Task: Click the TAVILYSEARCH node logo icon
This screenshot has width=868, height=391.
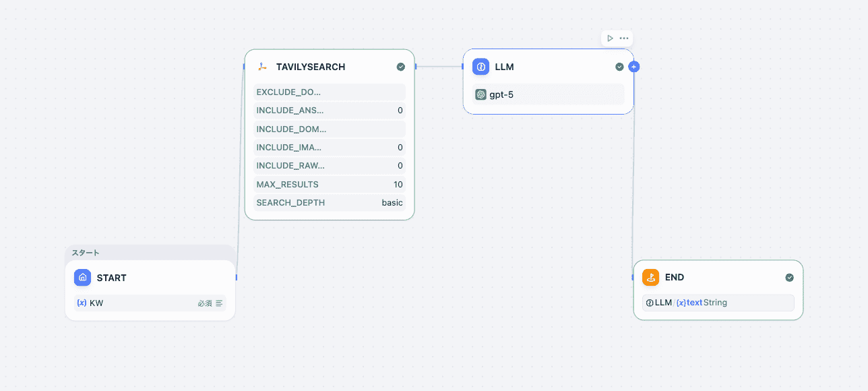Action: pyautogui.click(x=262, y=67)
